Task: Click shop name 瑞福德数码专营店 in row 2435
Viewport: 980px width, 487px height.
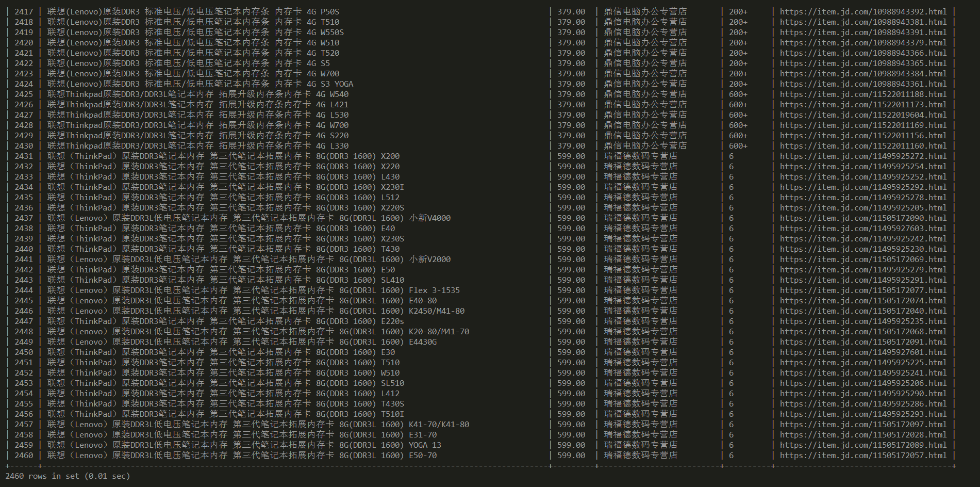Action: coord(640,197)
